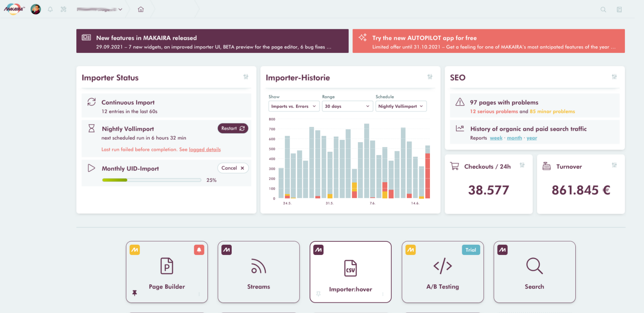Screen dimensions: 644x313
Task: Click the yellow M badge on A/B Testing
Action: pos(410,250)
